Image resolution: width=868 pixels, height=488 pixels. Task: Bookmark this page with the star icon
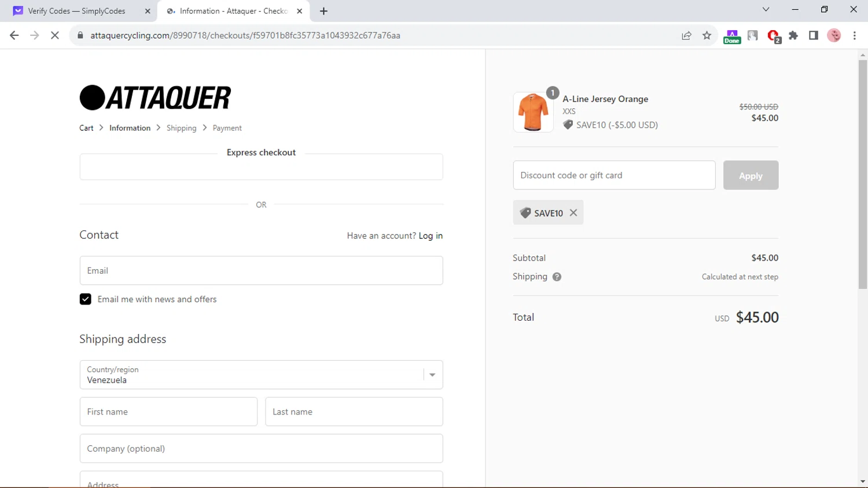tap(707, 35)
